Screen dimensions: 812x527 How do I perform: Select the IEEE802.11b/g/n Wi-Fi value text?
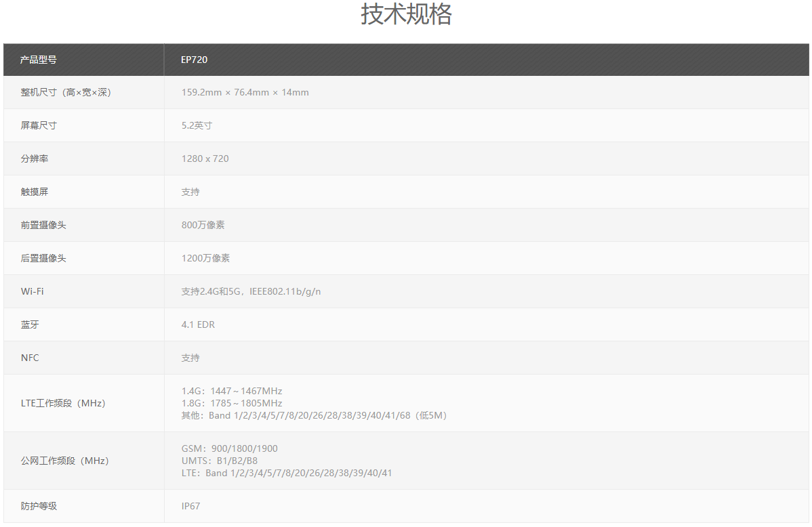pos(285,291)
